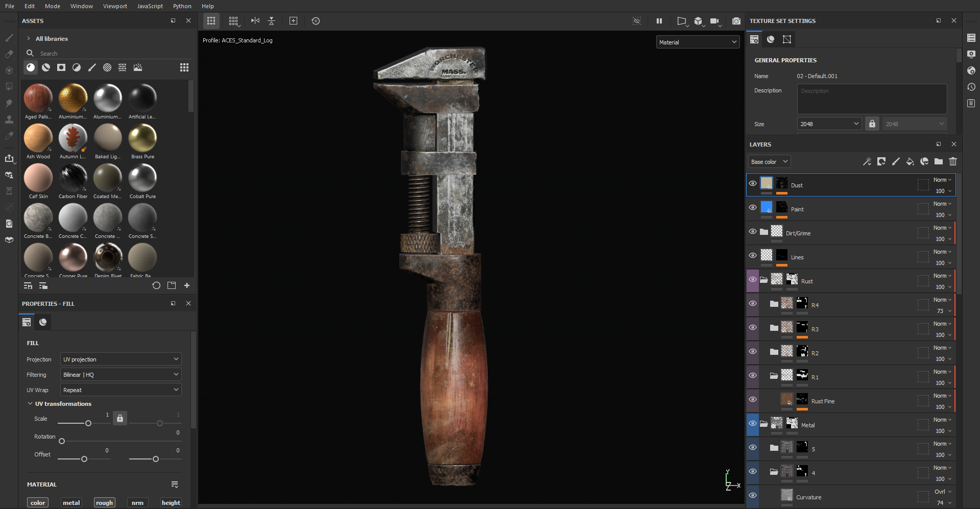Viewport: 980px width, 509px height.
Task: Toggle visibility of Dirt/Grime folder
Action: point(753,231)
